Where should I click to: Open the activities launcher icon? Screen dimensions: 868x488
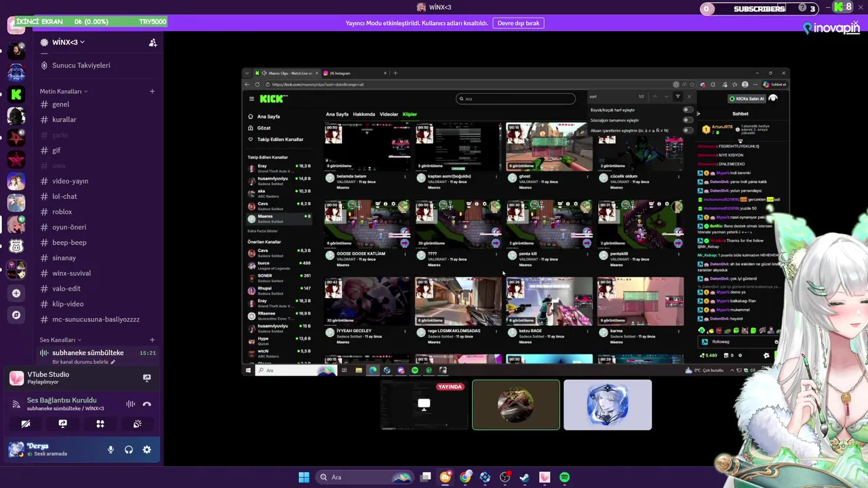(x=100, y=424)
